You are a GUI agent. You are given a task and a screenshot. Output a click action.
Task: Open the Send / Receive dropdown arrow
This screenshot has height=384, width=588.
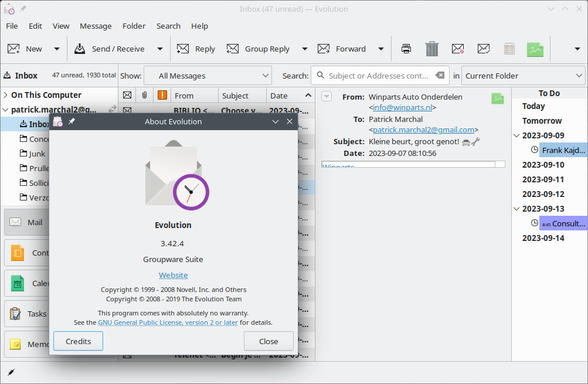(x=159, y=49)
